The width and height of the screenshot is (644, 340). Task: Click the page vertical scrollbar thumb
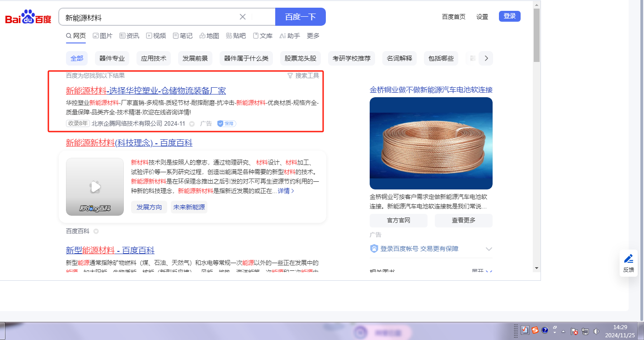[536, 35]
